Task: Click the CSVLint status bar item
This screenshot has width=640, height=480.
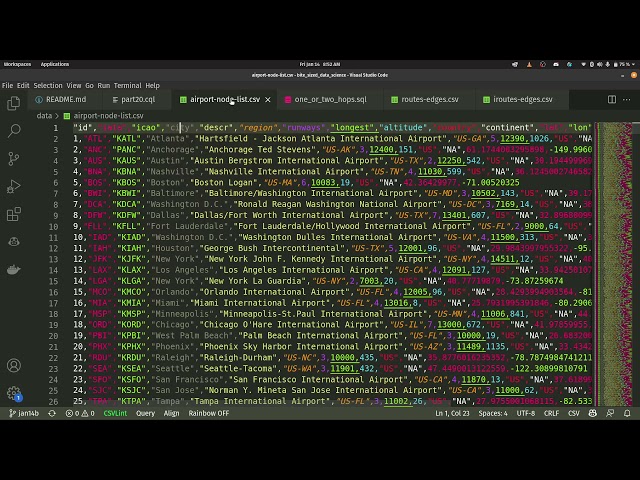Action: coord(115,413)
